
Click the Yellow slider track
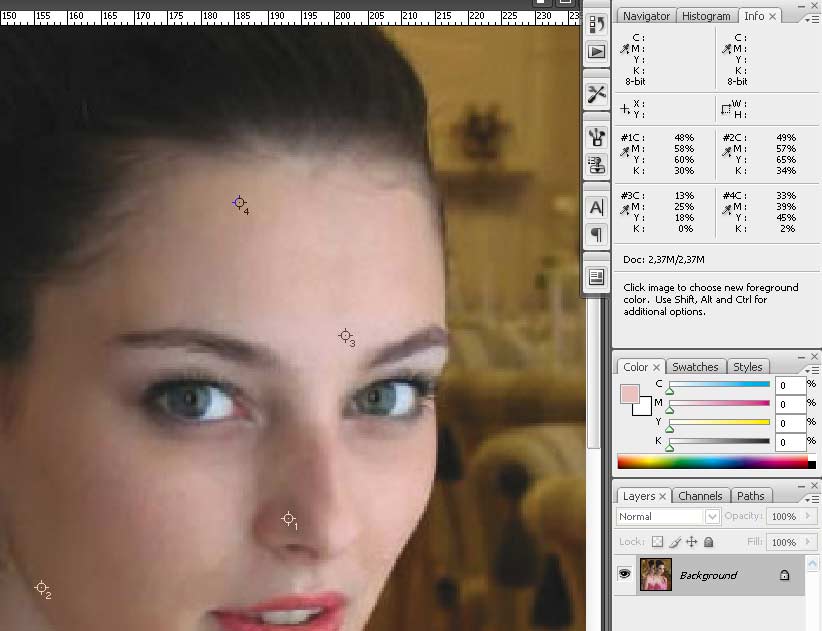719,422
